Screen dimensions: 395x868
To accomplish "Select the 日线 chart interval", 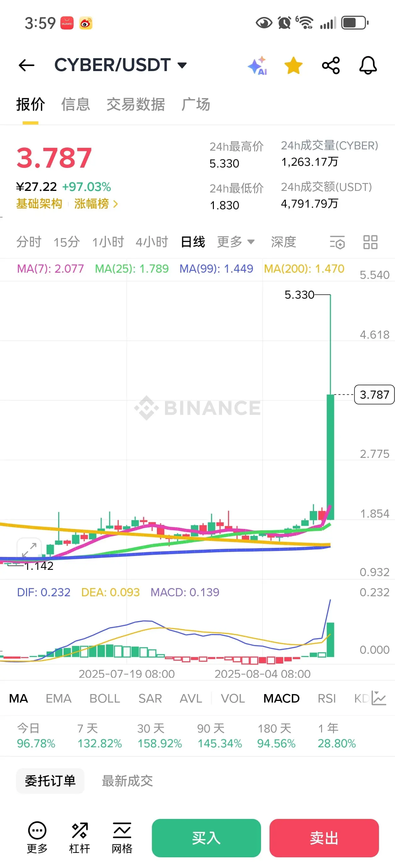I will coord(193,242).
